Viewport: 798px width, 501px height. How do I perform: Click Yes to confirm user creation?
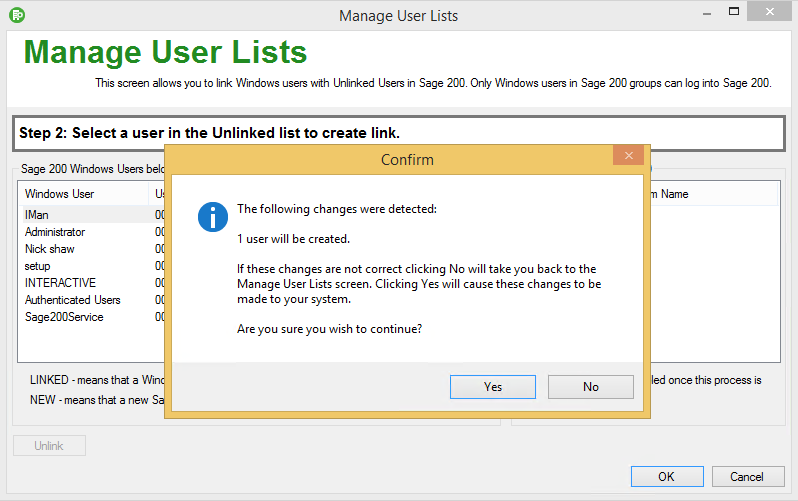[492, 387]
